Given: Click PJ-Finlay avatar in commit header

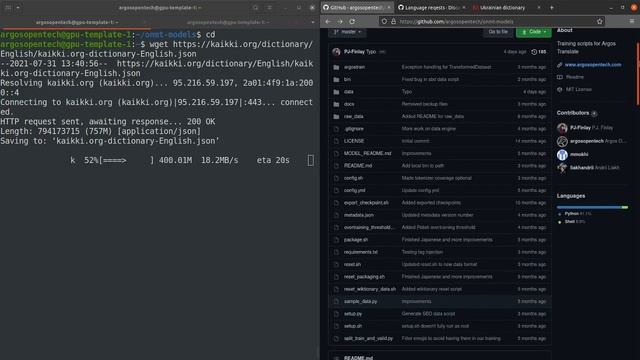Looking at the screenshot, I should pyautogui.click(x=336, y=52).
